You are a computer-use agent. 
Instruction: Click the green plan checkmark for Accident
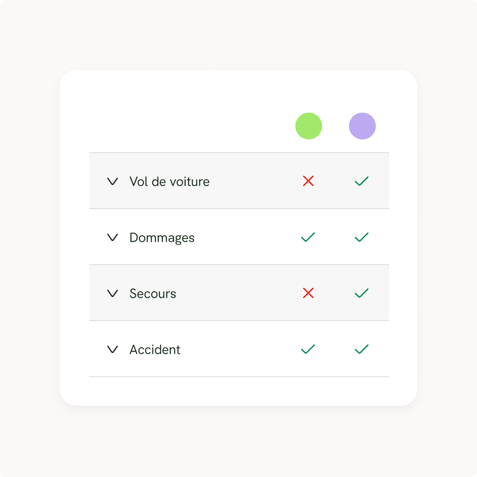pos(308,349)
